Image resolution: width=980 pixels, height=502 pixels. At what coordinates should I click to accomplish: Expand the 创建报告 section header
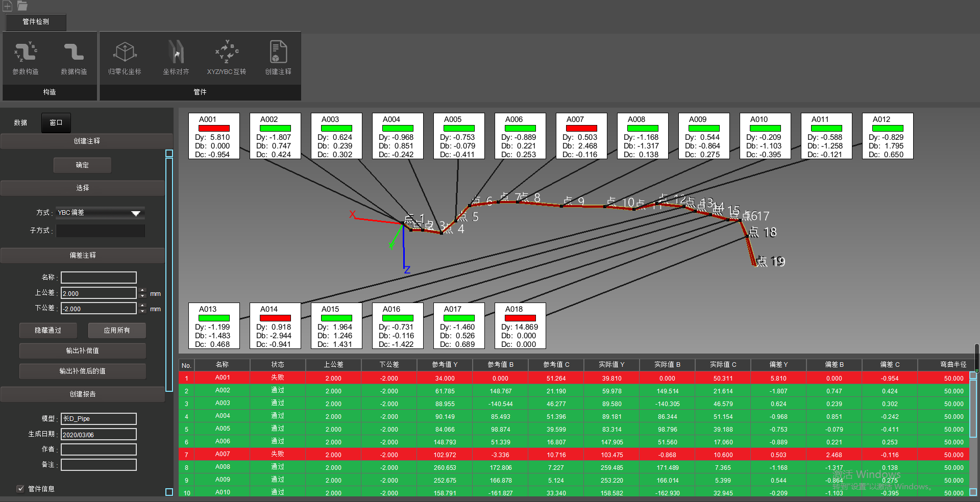point(83,394)
